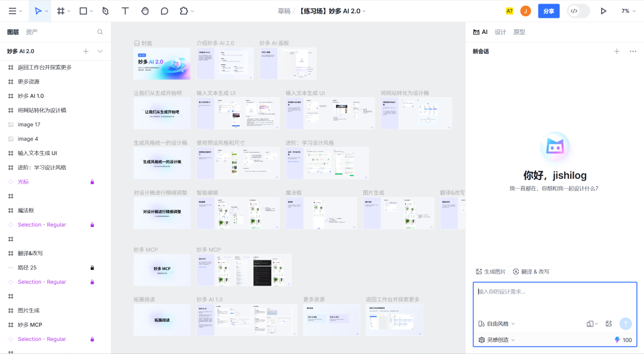Open the more options menu beside 新会话
Viewport: 644px width, 354px height.
(x=633, y=51)
